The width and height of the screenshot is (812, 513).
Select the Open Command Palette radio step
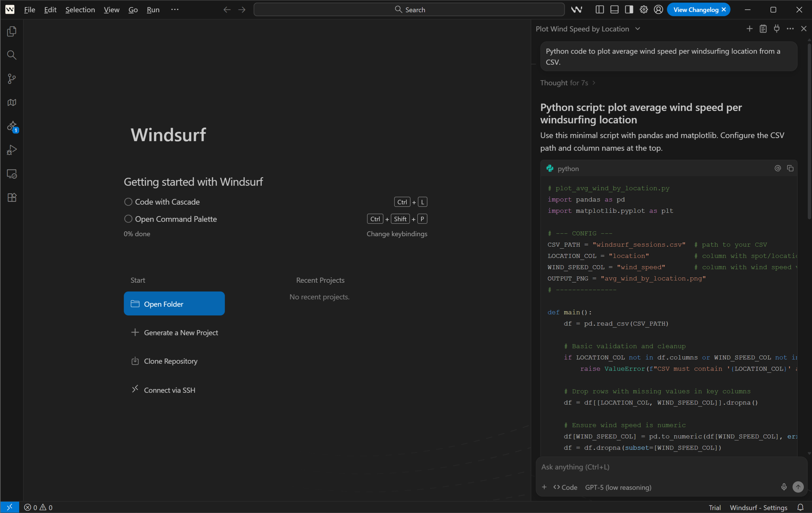tap(128, 219)
